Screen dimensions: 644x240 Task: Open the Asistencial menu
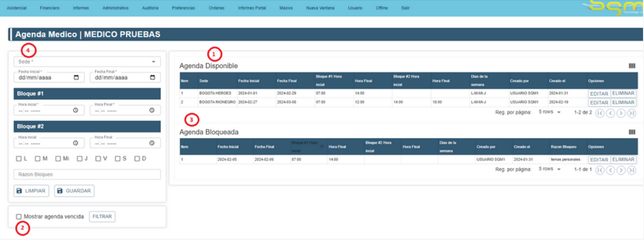(x=17, y=8)
